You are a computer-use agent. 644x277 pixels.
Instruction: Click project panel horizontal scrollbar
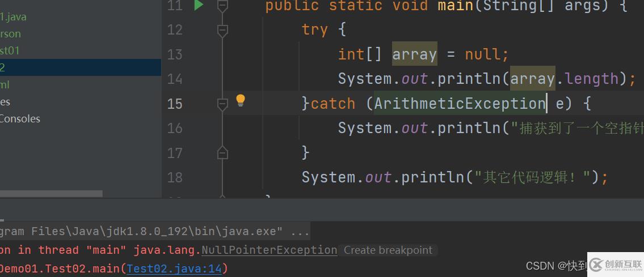pyautogui.click(x=51, y=193)
